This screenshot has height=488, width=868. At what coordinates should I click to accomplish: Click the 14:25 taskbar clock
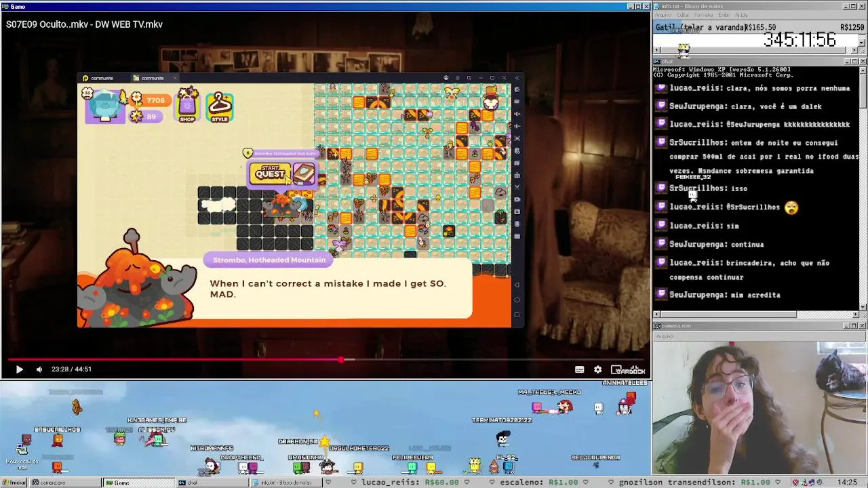tap(847, 483)
